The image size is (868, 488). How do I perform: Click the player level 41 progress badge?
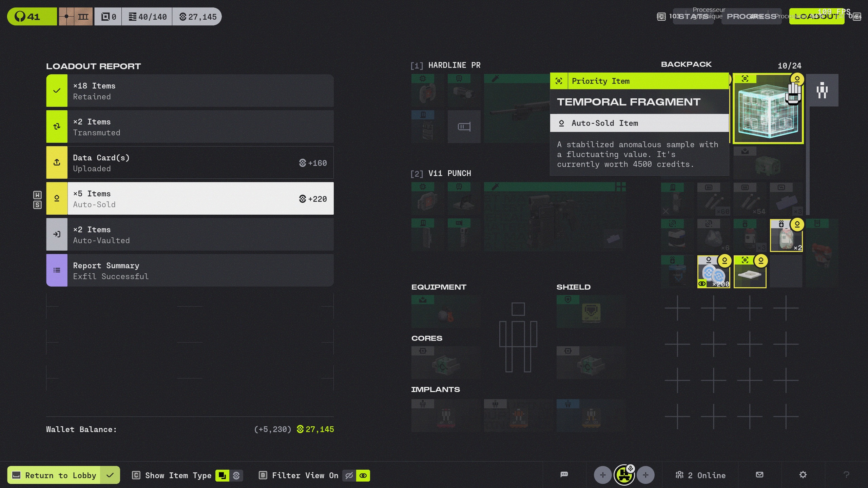tap(32, 16)
